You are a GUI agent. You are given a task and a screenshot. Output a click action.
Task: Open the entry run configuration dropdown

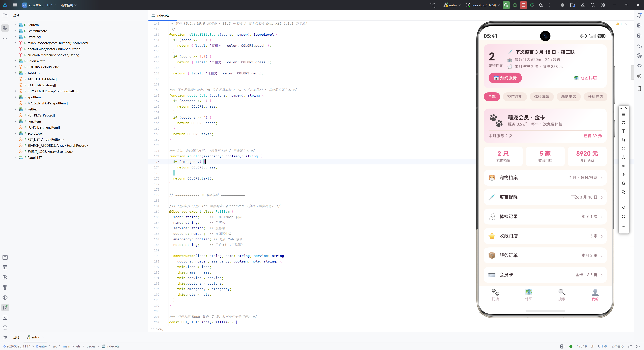tap(452, 5)
